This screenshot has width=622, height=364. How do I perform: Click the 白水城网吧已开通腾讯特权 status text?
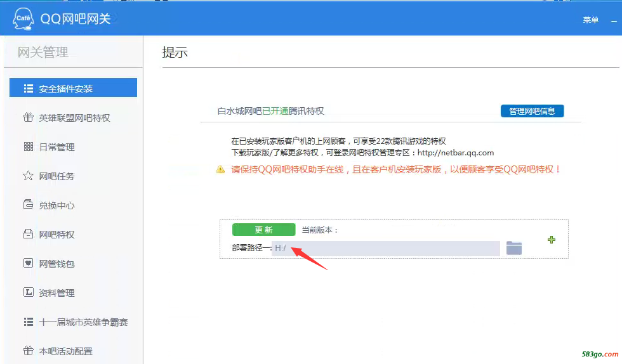click(x=270, y=111)
